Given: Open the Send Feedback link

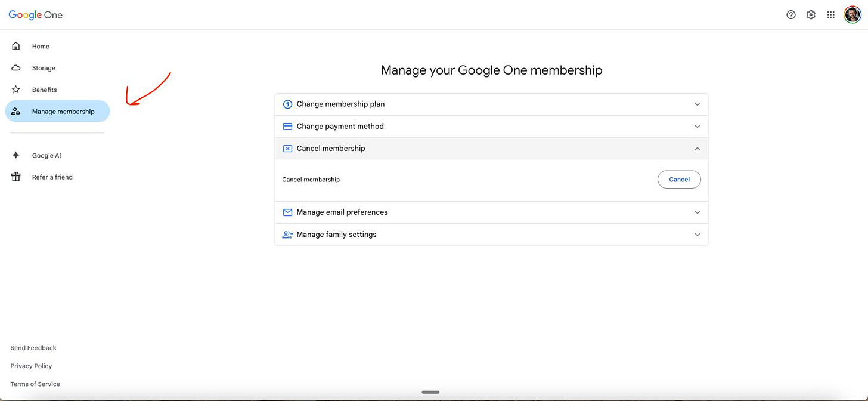Looking at the screenshot, I should click(33, 348).
